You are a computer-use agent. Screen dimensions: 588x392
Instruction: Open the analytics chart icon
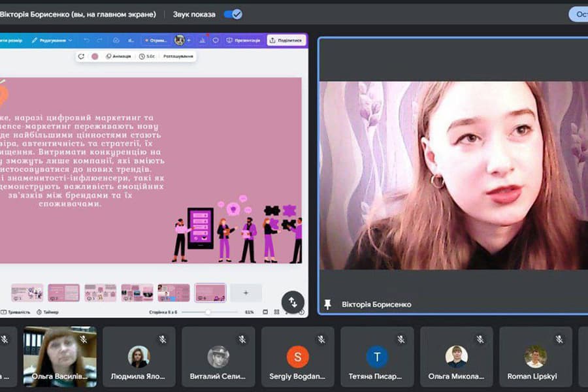(203, 41)
